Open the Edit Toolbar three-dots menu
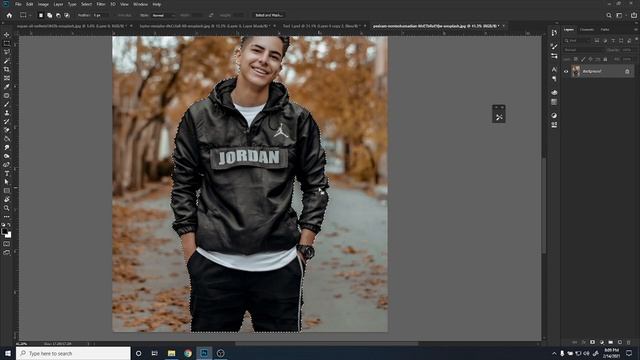This screenshot has height=360, width=640. [7, 217]
